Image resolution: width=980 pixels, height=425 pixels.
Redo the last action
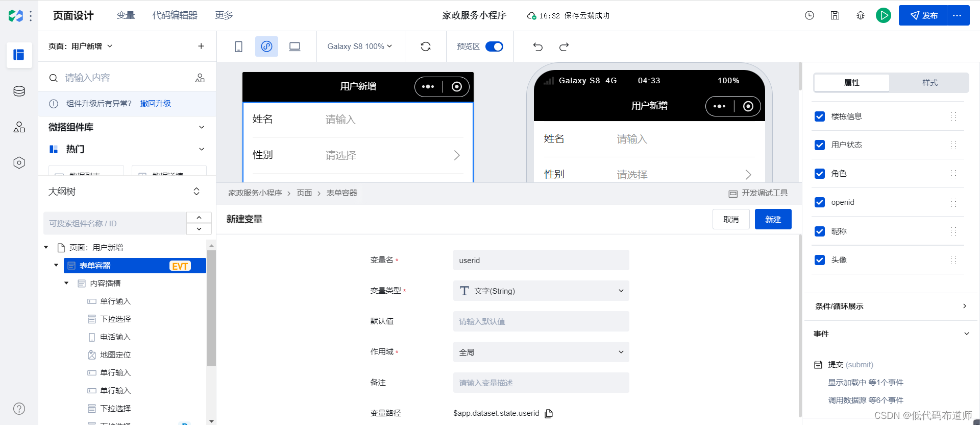click(564, 46)
